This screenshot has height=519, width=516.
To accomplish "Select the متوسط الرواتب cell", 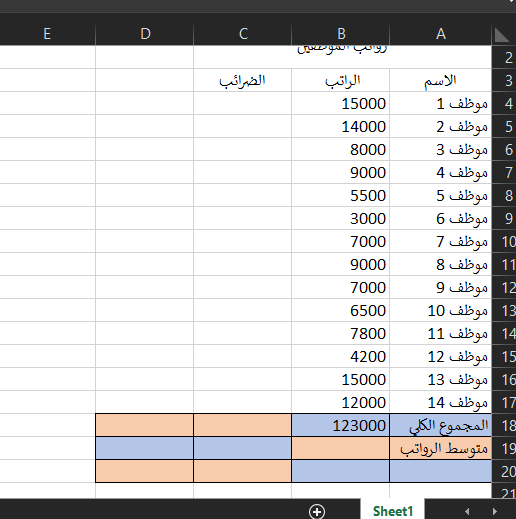I will pyautogui.click(x=441, y=449).
